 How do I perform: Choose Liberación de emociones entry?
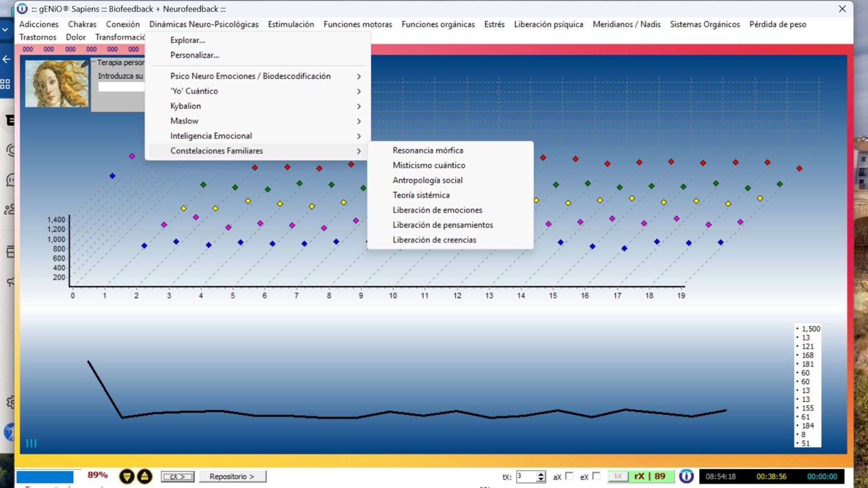437,210
